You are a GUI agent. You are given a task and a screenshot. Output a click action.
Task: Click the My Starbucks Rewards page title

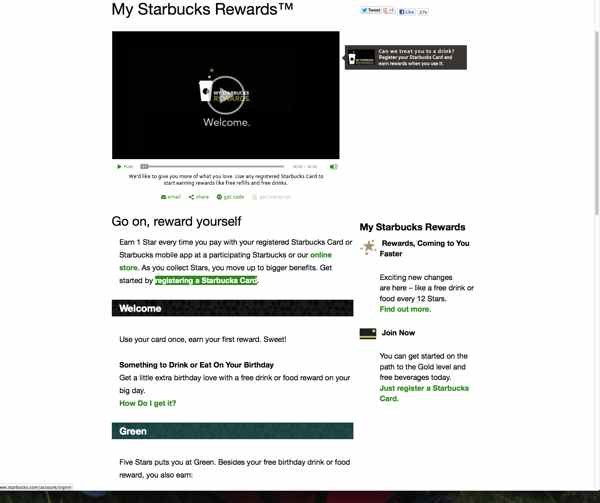202,9
